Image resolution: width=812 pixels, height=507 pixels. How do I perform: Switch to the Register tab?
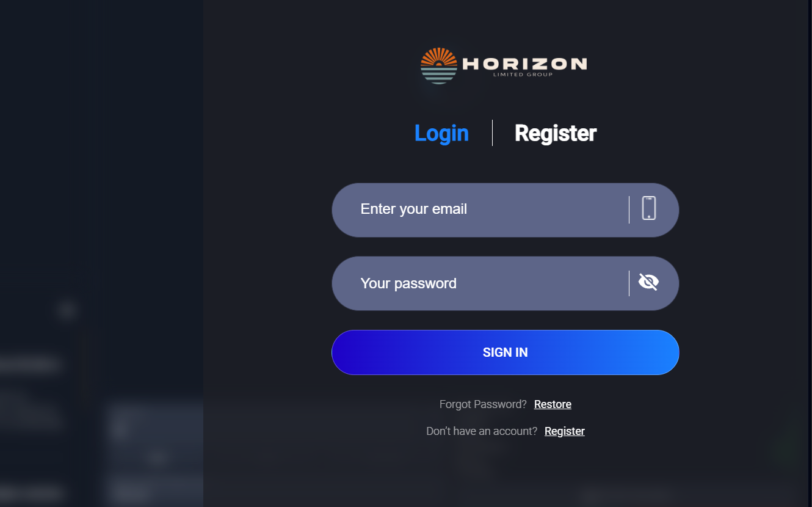coord(556,133)
